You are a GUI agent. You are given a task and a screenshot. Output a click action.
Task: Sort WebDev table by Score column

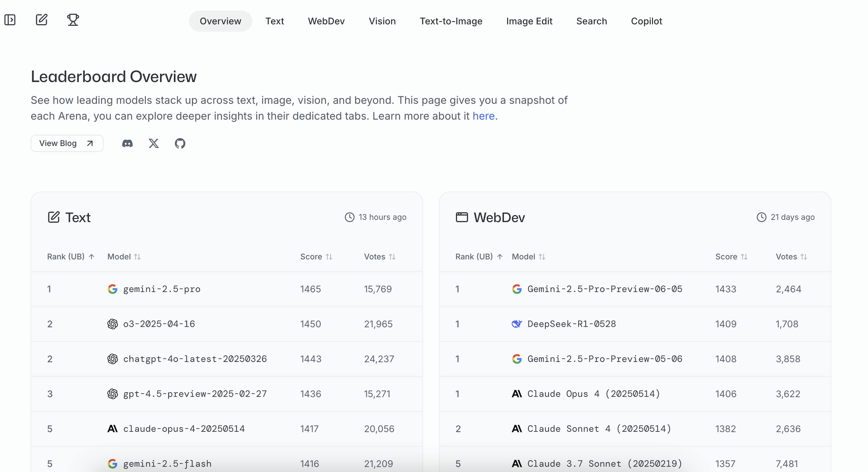click(731, 257)
